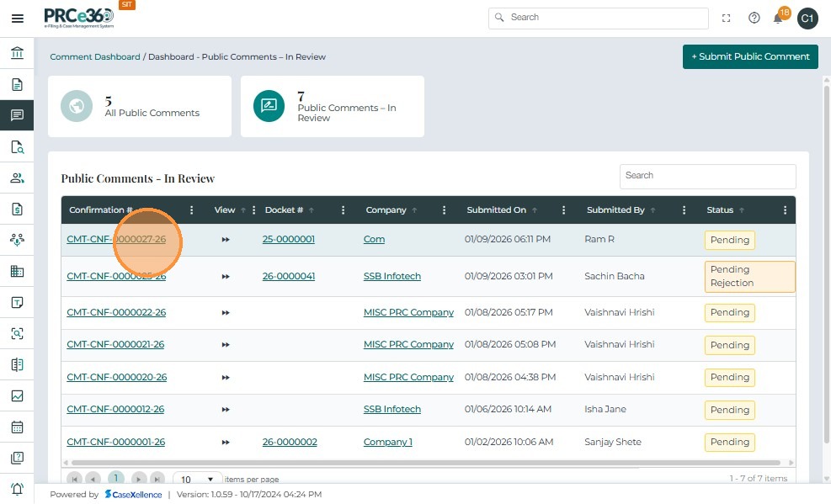Select the All Public Comments card
Screen dimensions: 831x504
(x=140, y=106)
